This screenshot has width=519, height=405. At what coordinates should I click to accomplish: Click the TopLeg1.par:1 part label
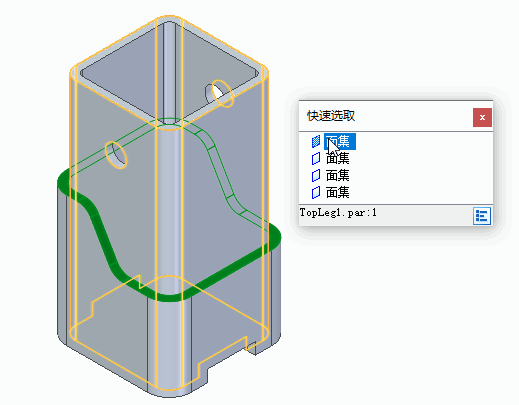pyautogui.click(x=338, y=213)
